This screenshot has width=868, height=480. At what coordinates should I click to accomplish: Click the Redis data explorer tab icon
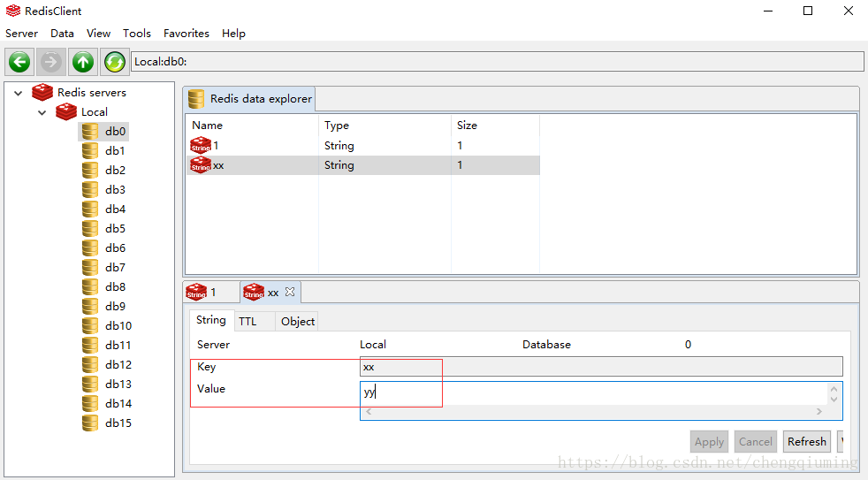(x=196, y=99)
